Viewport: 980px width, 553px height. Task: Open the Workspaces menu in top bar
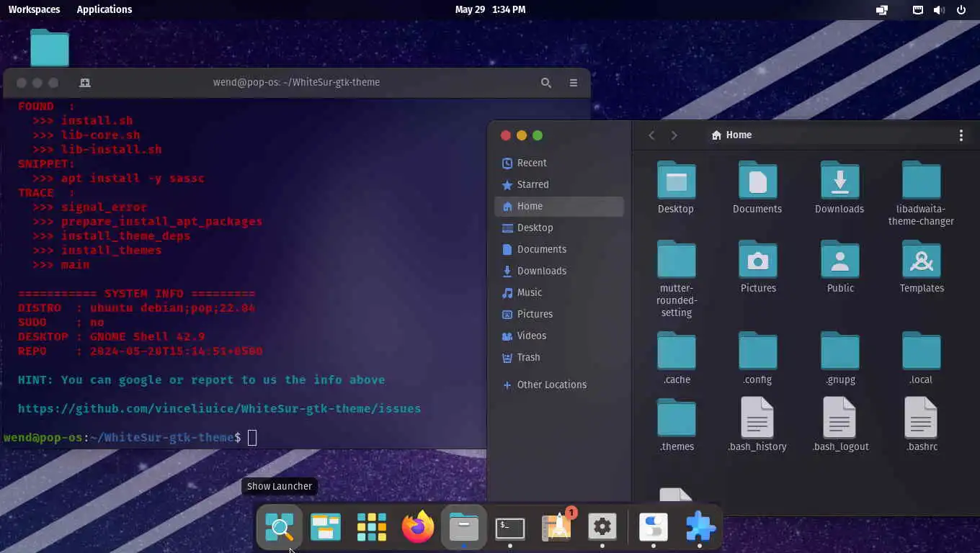(x=34, y=9)
